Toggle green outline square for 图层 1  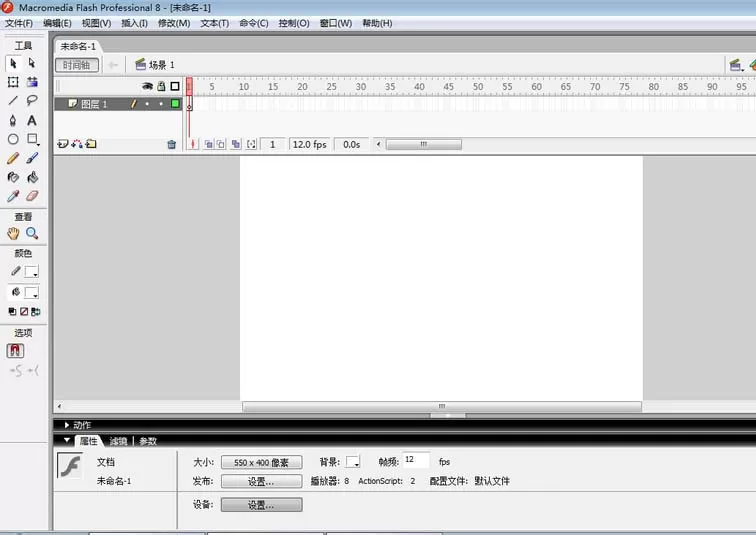click(175, 104)
